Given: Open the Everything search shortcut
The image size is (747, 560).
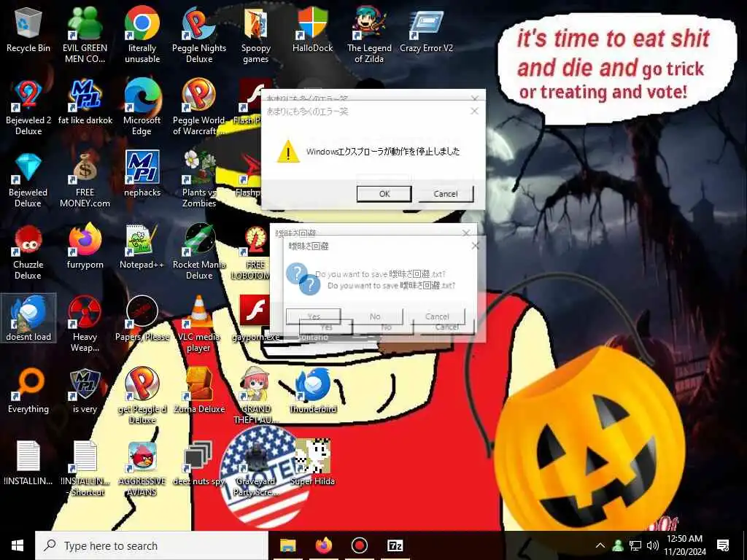Looking at the screenshot, I should coord(28,392).
